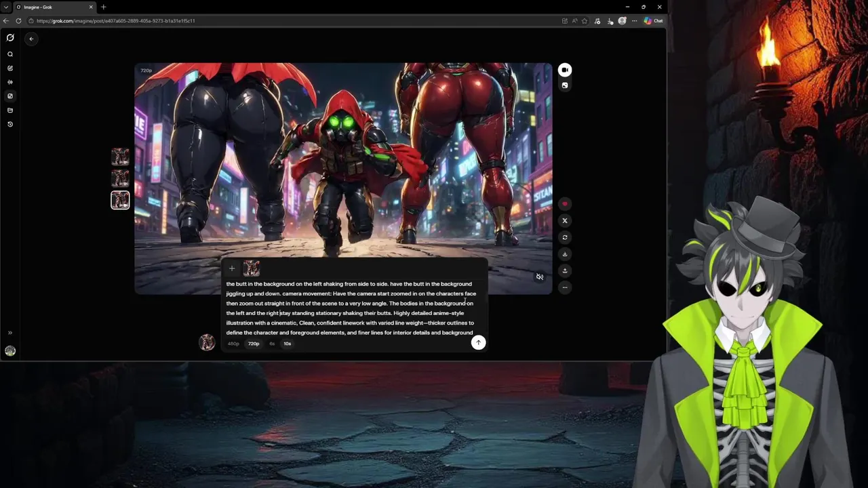Switch to video mode camera icon
Image resolution: width=868 pixels, height=488 pixels.
565,70
